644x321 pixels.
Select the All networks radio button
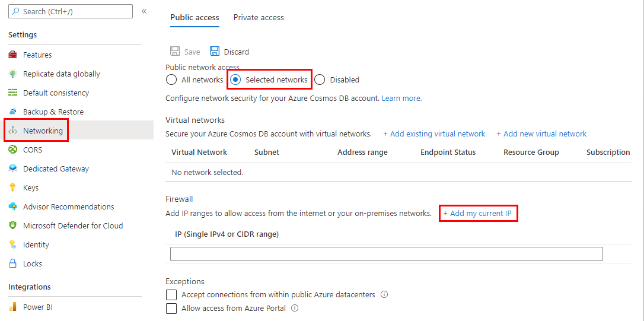point(171,80)
